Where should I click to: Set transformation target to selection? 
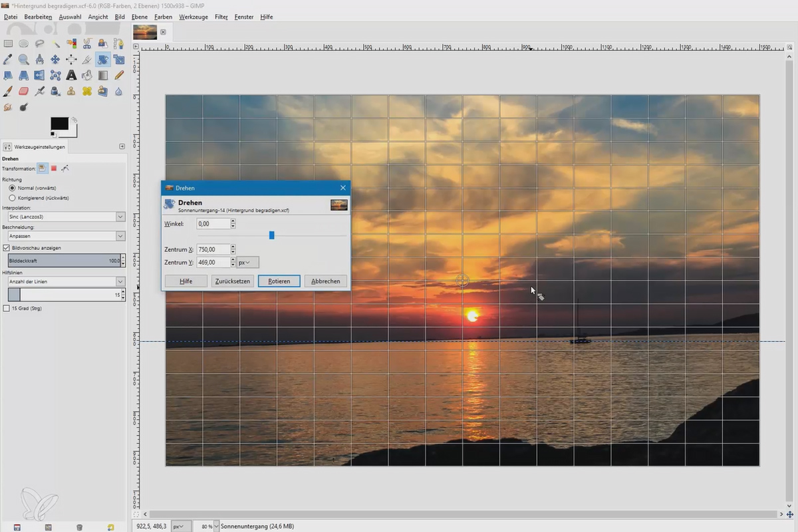54,168
